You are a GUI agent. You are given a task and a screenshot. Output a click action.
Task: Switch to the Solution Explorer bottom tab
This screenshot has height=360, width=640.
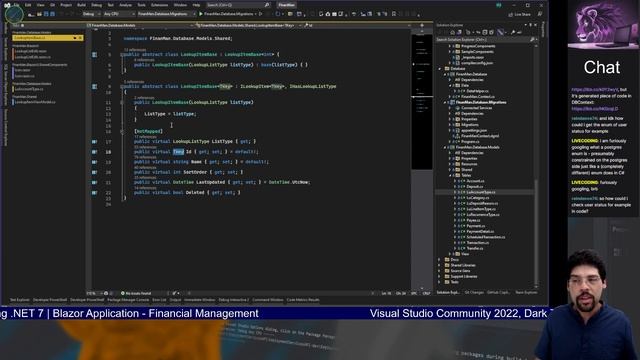[x=448, y=292]
